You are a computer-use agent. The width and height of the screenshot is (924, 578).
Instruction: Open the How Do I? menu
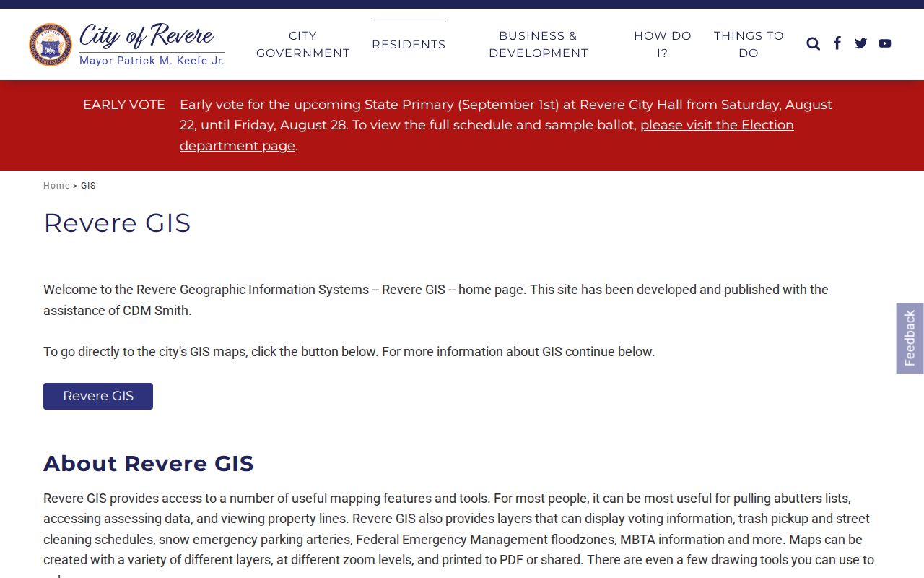[663, 44]
